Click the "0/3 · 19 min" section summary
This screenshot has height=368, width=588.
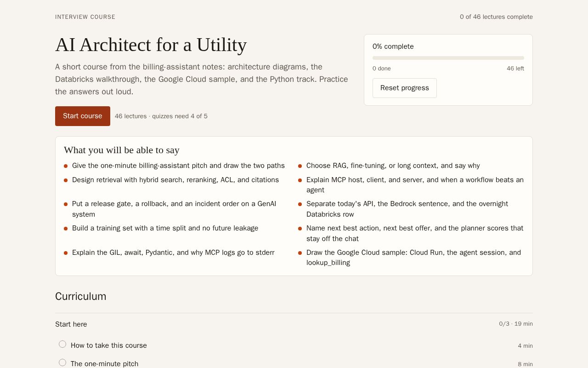[516, 324]
